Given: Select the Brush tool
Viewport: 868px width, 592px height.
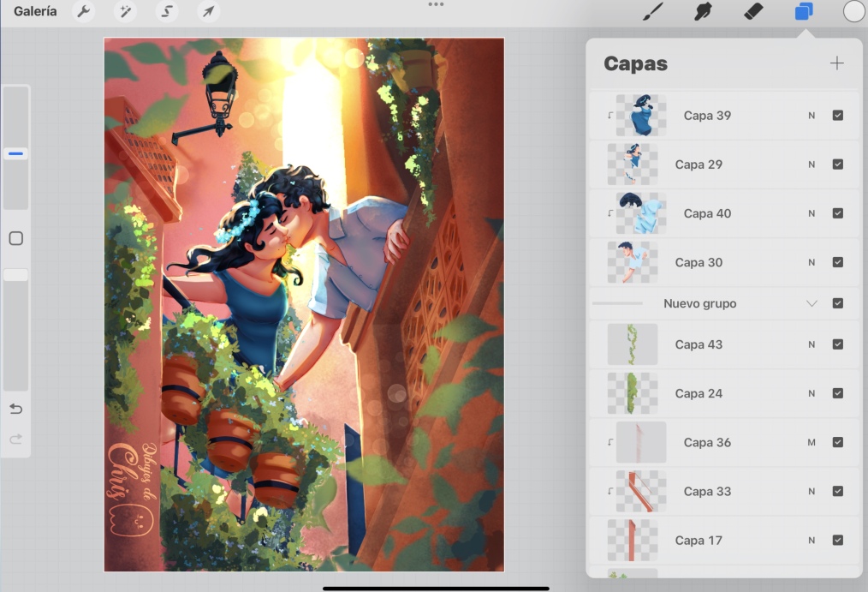Looking at the screenshot, I should [x=653, y=12].
